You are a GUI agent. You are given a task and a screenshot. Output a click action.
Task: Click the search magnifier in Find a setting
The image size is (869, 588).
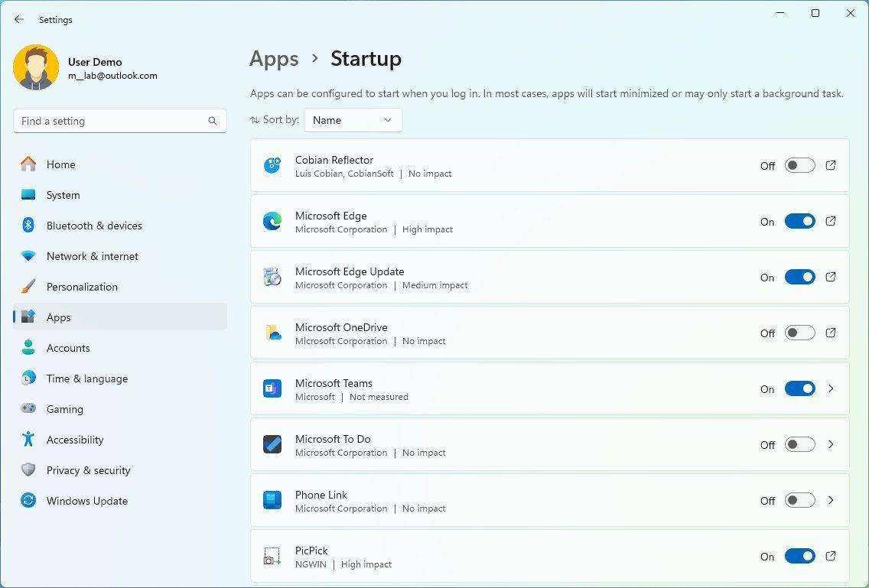pyautogui.click(x=212, y=120)
